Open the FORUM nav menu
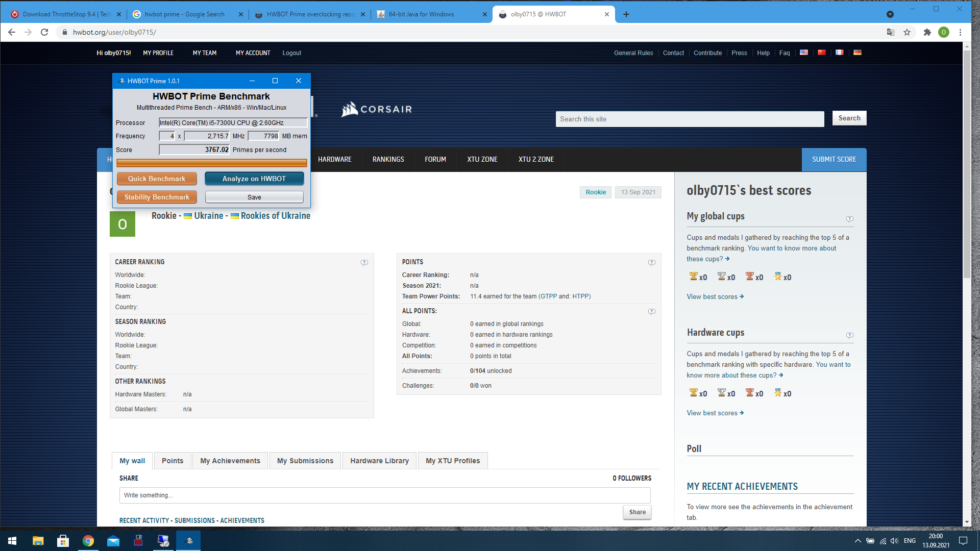 click(x=435, y=160)
